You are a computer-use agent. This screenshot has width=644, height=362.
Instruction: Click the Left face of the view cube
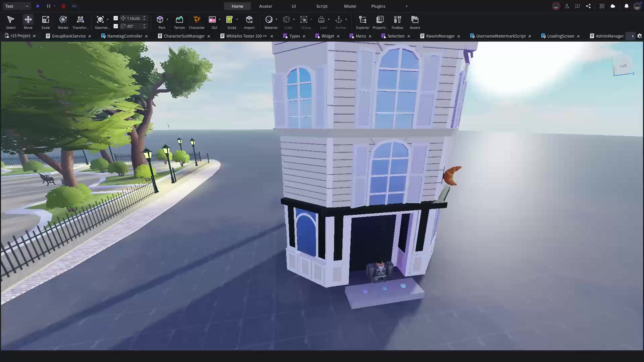click(x=623, y=66)
